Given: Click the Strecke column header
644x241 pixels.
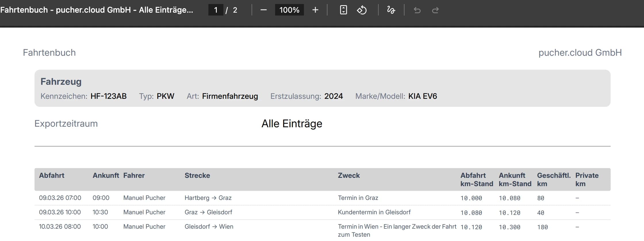Looking at the screenshot, I should pos(197,176).
